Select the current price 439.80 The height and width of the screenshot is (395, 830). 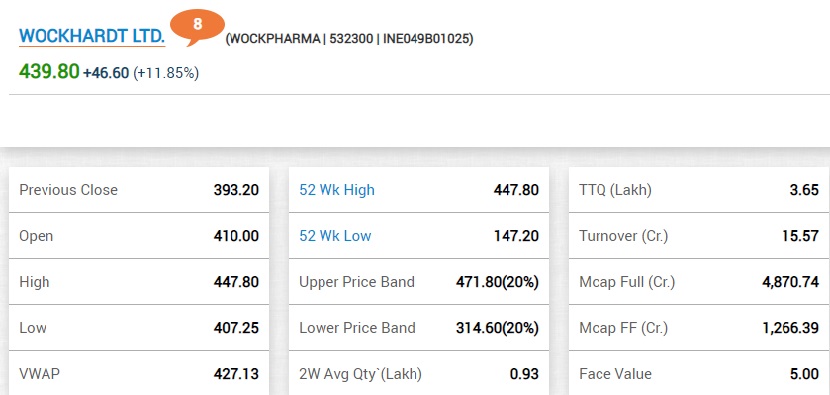tap(49, 71)
